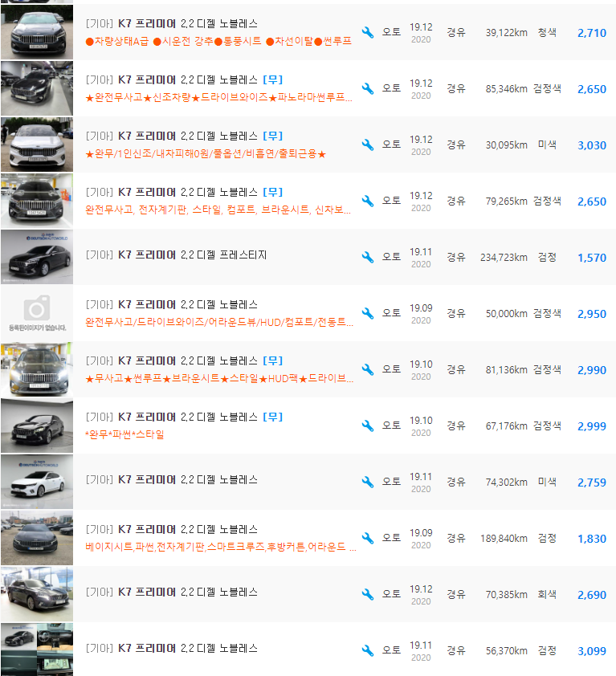Click no-image placeholder of 50,000km listing

coord(37,313)
